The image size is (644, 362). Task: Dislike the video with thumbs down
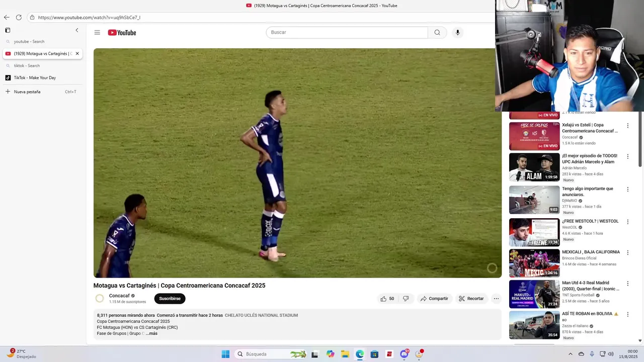(x=406, y=298)
